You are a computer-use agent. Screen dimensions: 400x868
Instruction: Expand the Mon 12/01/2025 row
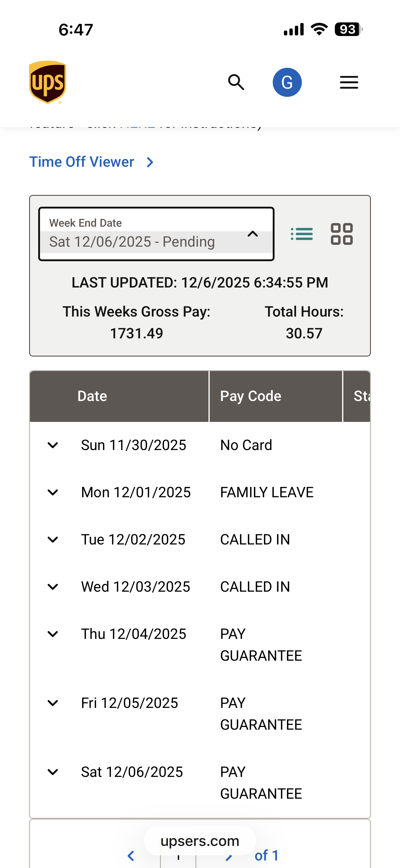(53, 492)
